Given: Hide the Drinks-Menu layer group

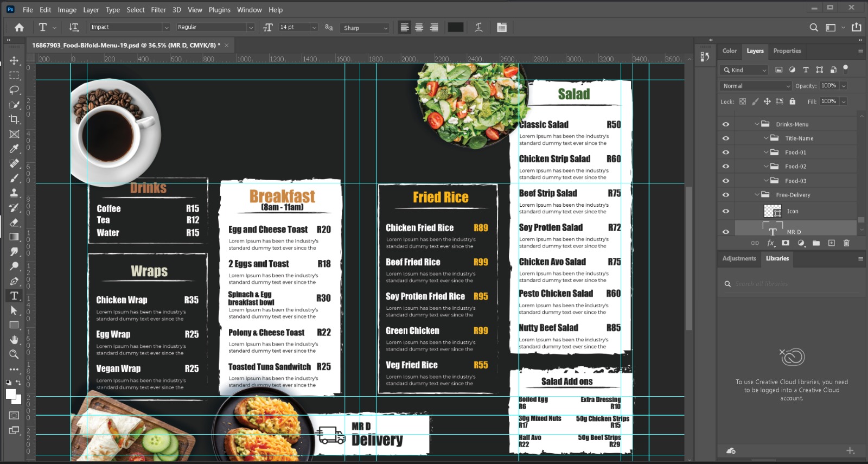Looking at the screenshot, I should pos(726,124).
